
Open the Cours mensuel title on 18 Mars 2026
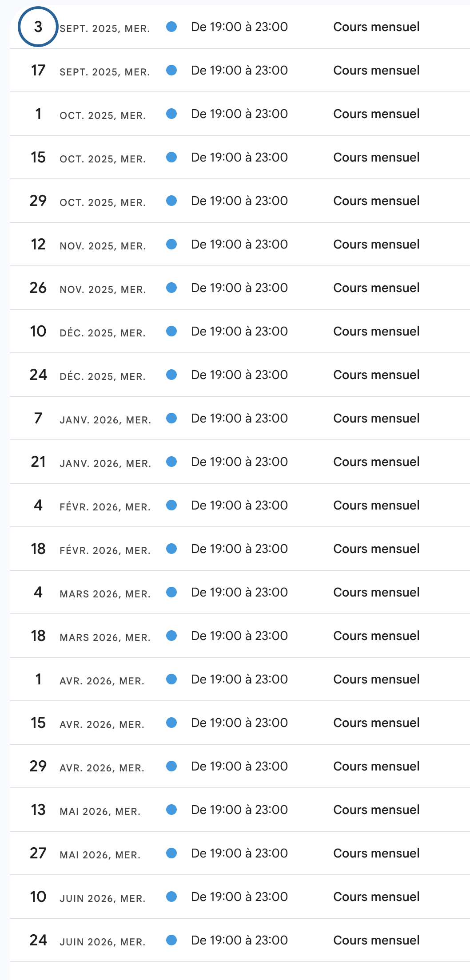pos(376,636)
